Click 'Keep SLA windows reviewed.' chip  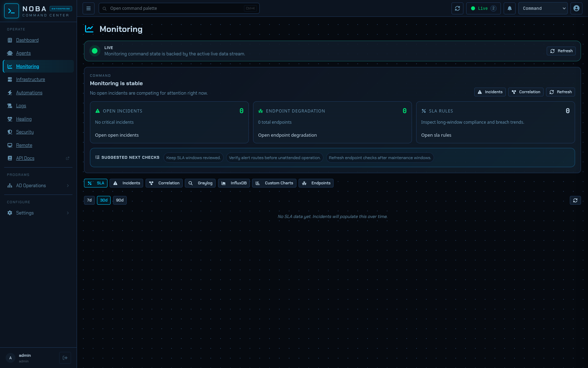click(194, 158)
